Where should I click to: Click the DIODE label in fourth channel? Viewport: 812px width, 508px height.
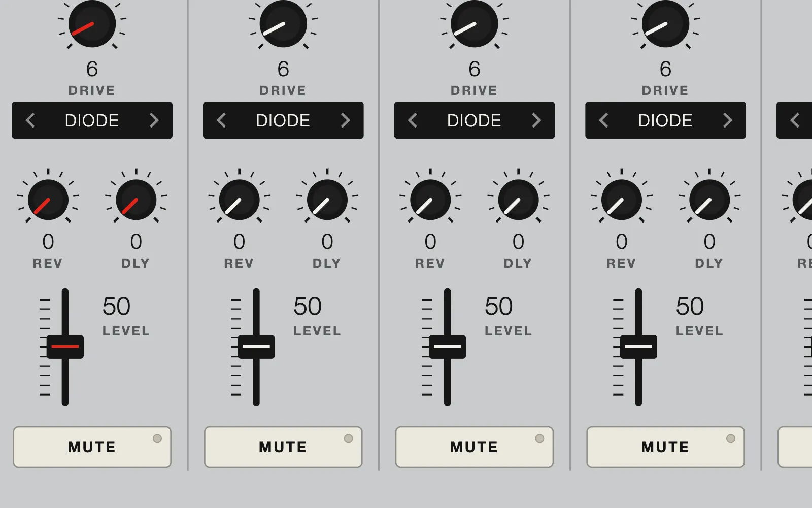click(665, 120)
